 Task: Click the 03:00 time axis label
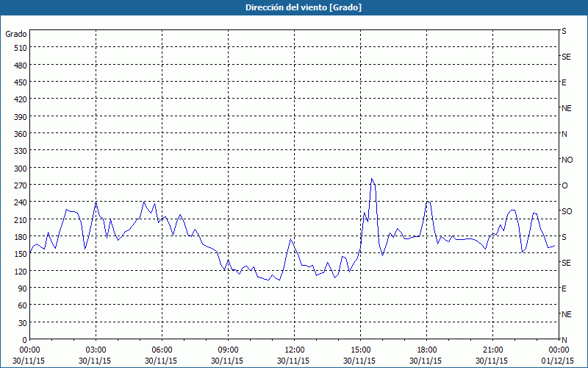96,350
